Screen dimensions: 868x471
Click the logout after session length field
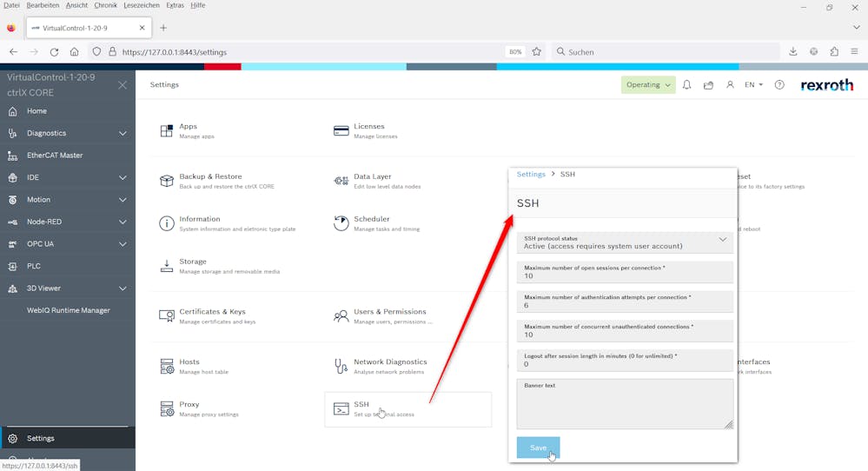[625, 360]
